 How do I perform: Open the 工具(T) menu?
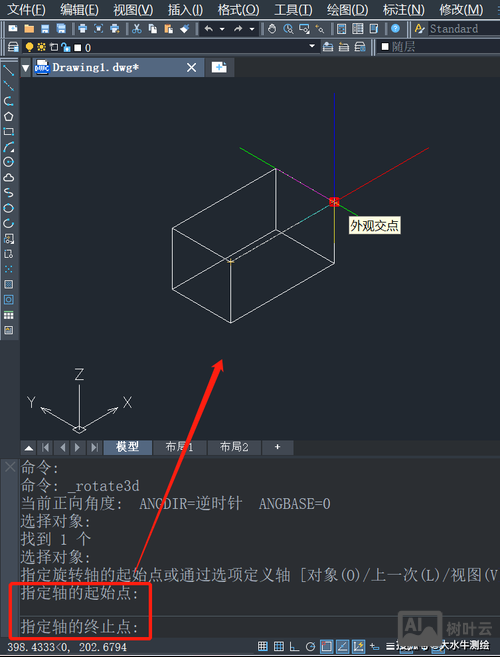click(293, 9)
